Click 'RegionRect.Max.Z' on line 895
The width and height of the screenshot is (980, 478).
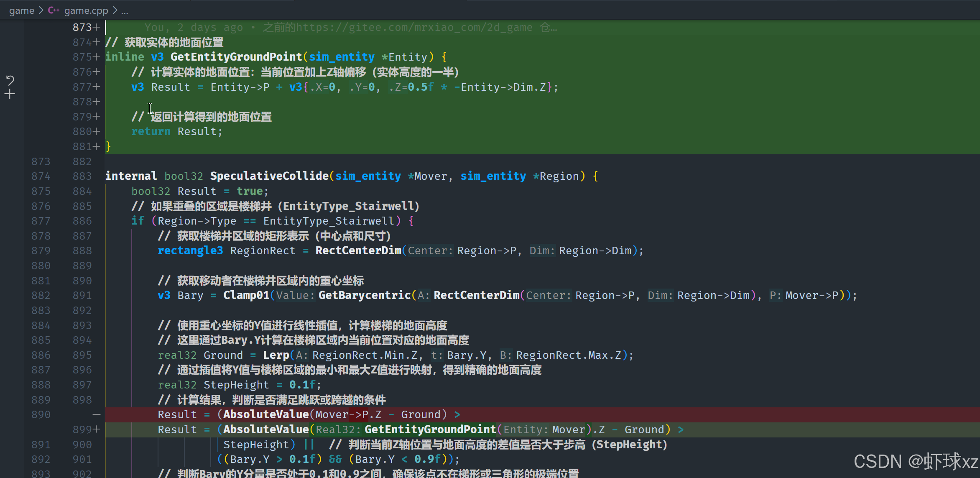coord(569,355)
